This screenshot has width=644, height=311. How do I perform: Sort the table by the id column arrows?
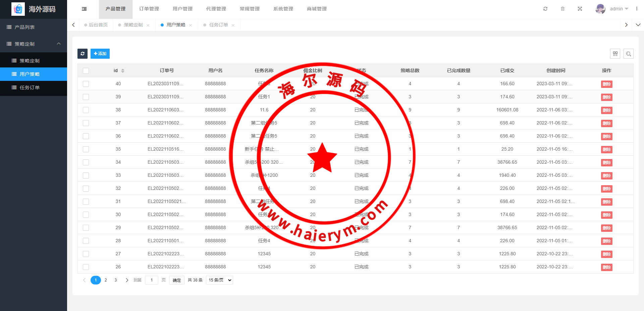tap(123, 71)
